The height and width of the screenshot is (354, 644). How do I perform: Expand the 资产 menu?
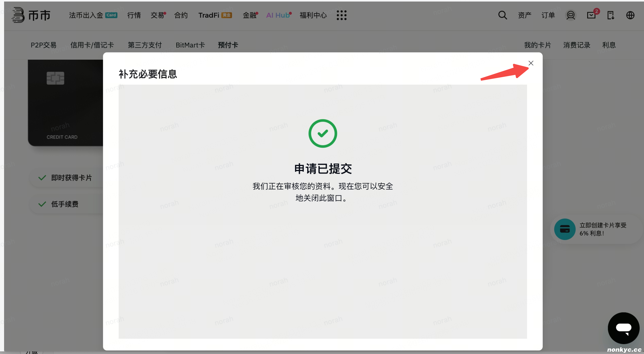[525, 15]
